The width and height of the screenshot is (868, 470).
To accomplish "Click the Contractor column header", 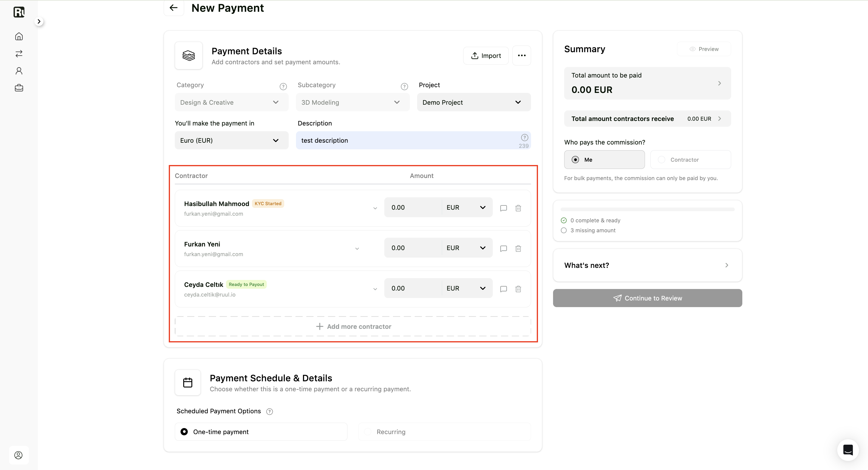I will (191, 176).
